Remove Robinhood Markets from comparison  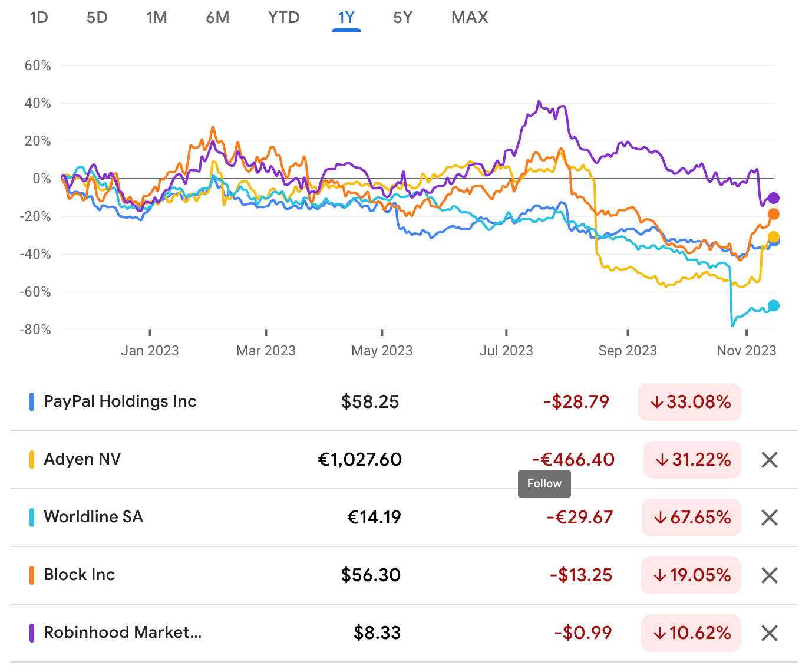770,633
